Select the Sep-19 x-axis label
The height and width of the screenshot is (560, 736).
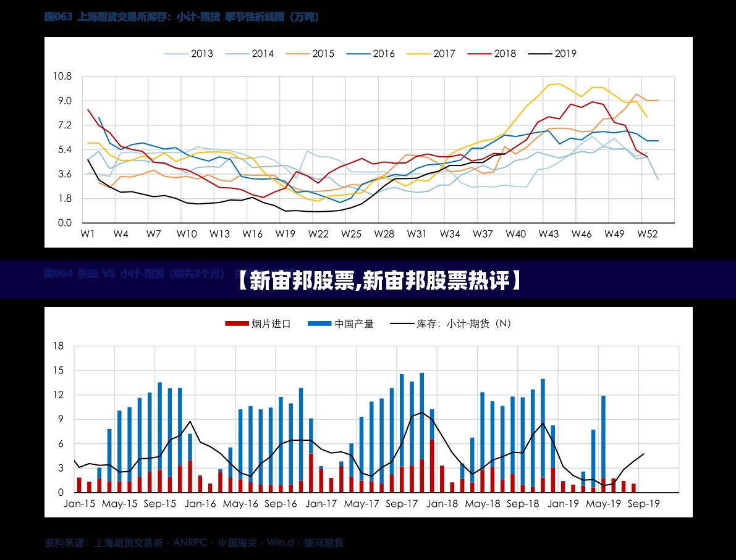tap(643, 504)
